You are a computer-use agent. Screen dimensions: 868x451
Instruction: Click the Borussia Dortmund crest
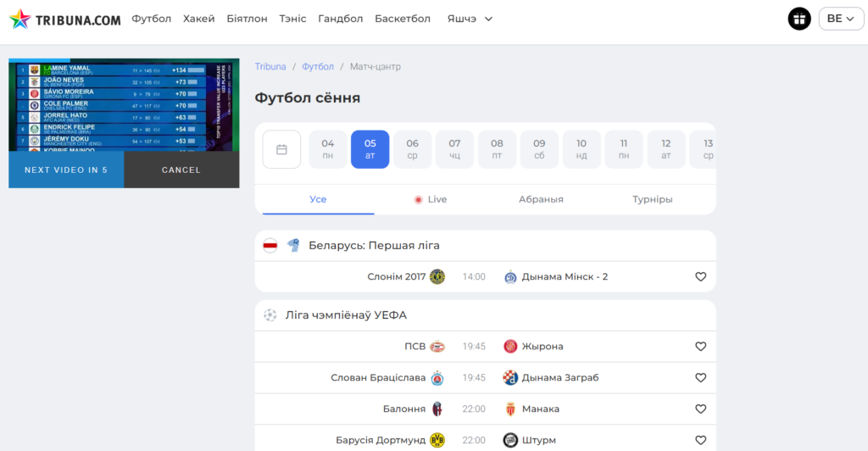tap(437, 441)
